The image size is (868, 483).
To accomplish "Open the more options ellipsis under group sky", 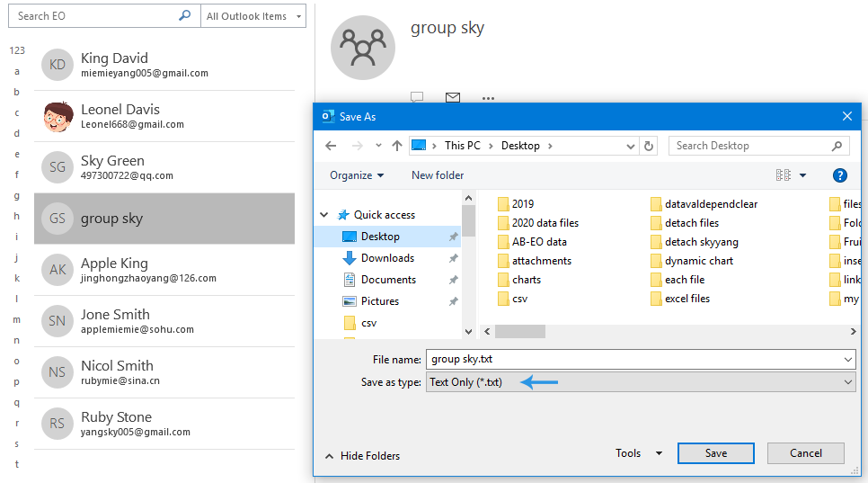I will 488,98.
